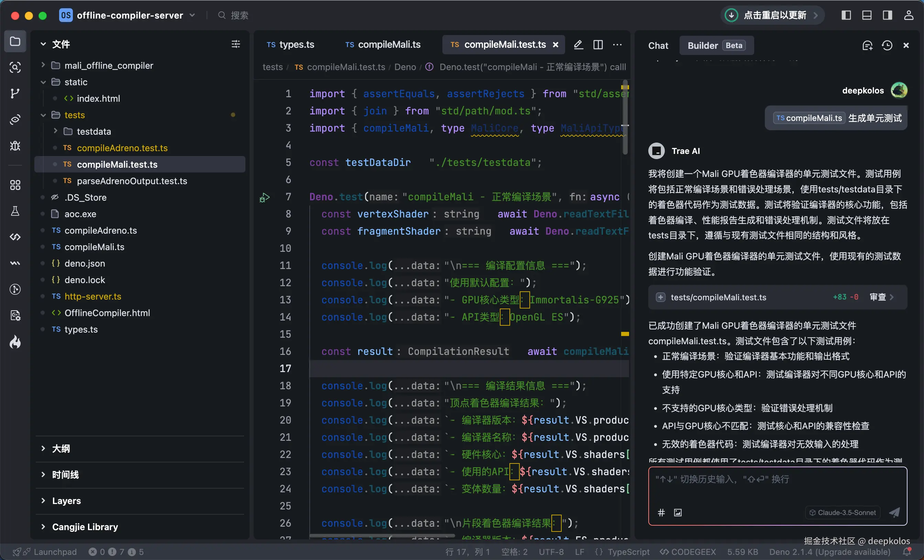Toggle the bottom panel layout button
This screenshot has height=560, width=924.
coord(867,15)
